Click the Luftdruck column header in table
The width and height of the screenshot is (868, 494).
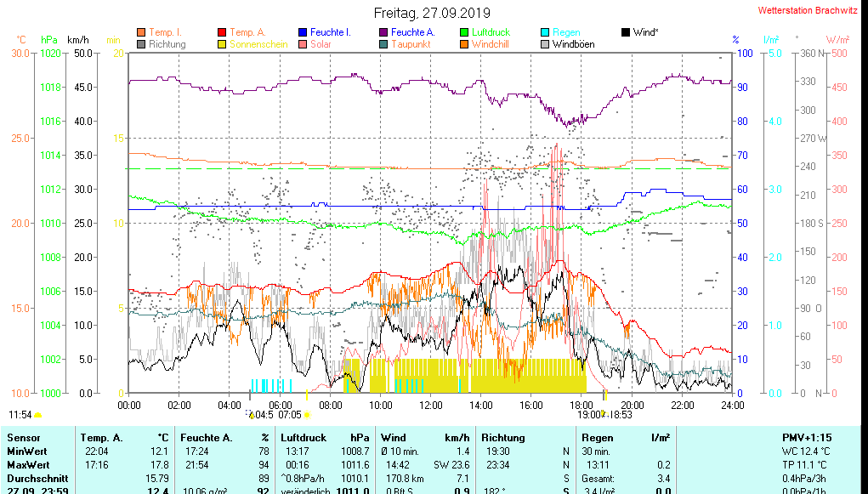[302, 438]
